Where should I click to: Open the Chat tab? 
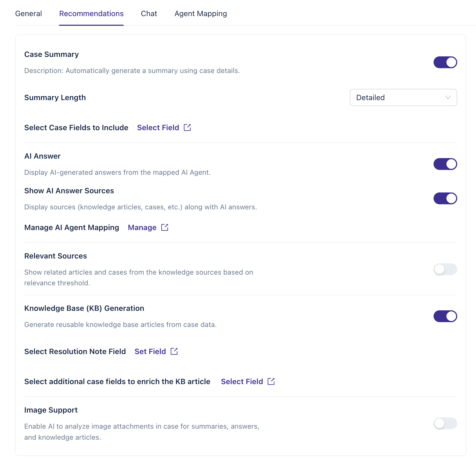pyautogui.click(x=149, y=13)
